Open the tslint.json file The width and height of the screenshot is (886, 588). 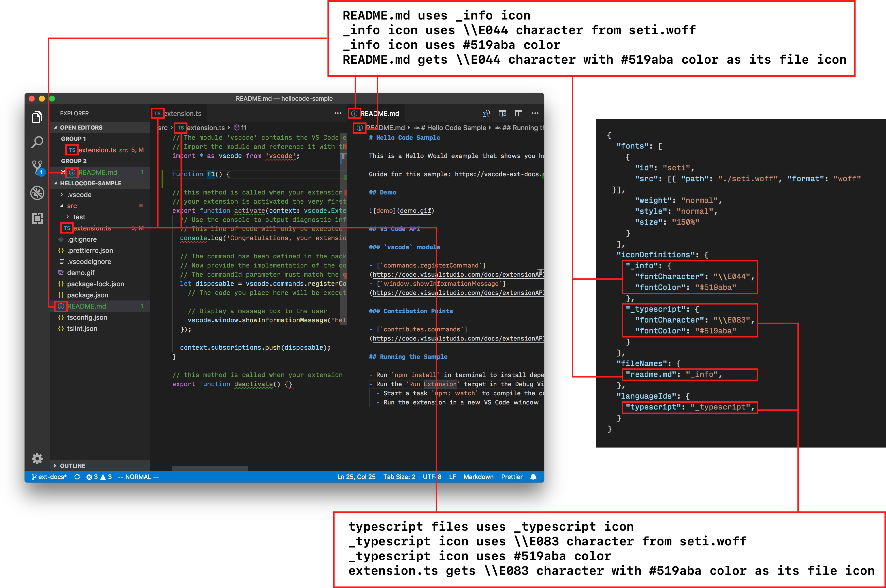click(100, 329)
